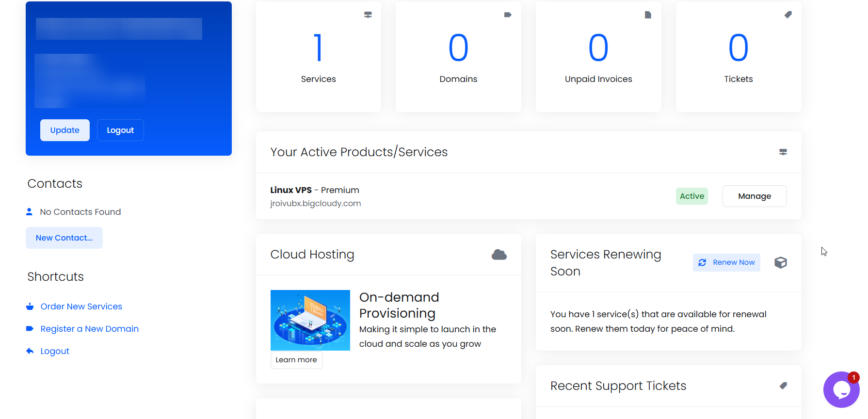868x419 pixels.
Task: Manage the Linux VPS service
Action: click(x=755, y=196)
